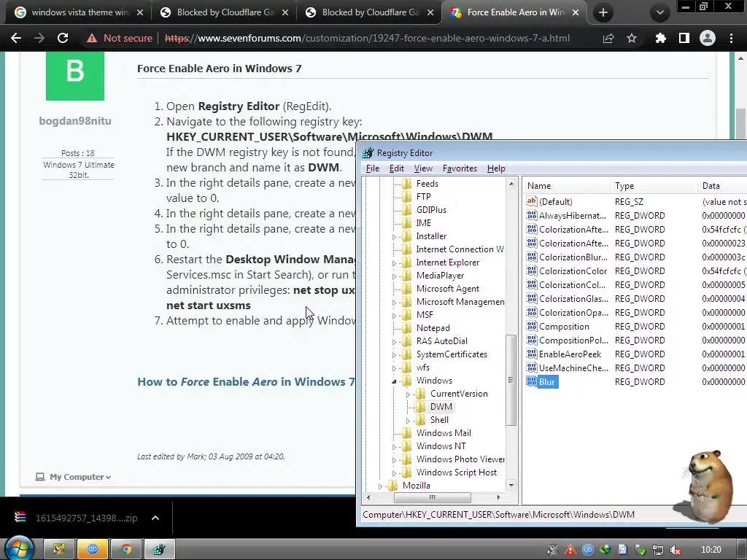Click the Registry Editor taskbar button
Screen dimensions: 747x560
(x=160, y=550)
